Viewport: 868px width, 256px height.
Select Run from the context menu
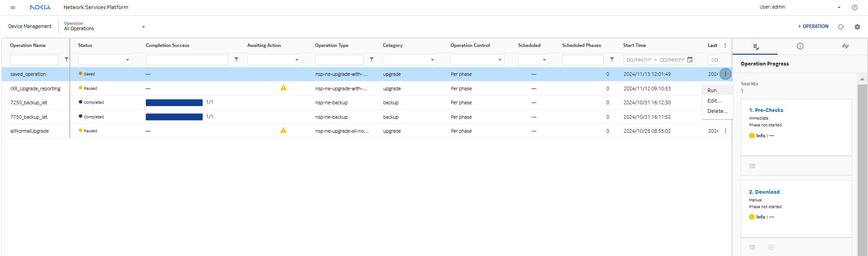(x=712, y=90)
